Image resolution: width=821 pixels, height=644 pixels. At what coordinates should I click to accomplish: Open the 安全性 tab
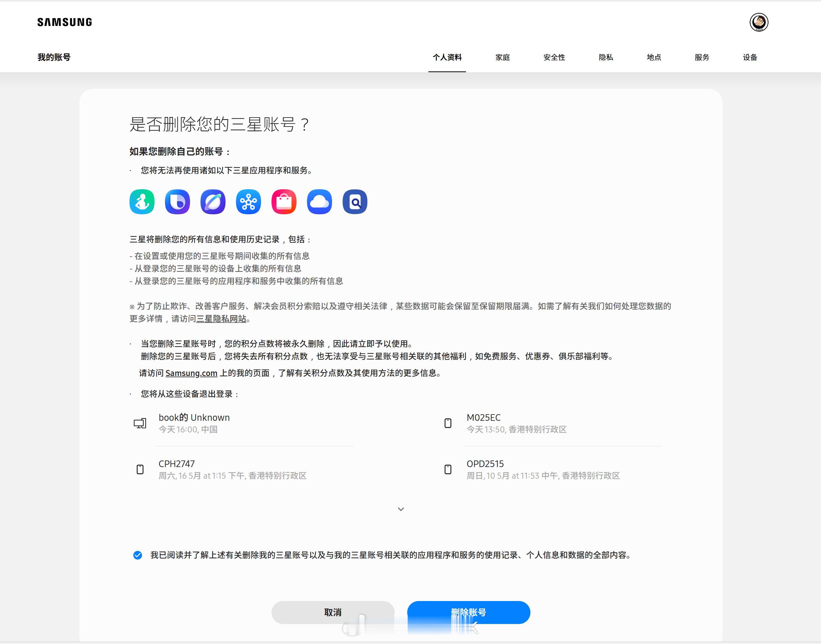[554, 57]
